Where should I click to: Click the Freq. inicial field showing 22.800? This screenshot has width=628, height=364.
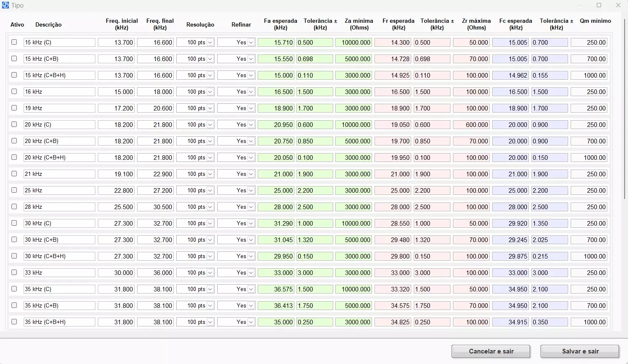click(116, 191)
